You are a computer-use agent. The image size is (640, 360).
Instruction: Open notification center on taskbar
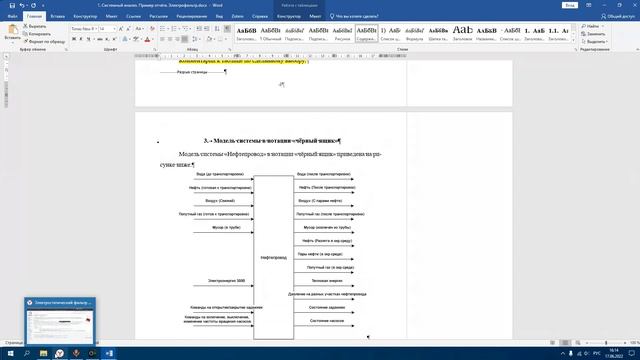(631, 353)
